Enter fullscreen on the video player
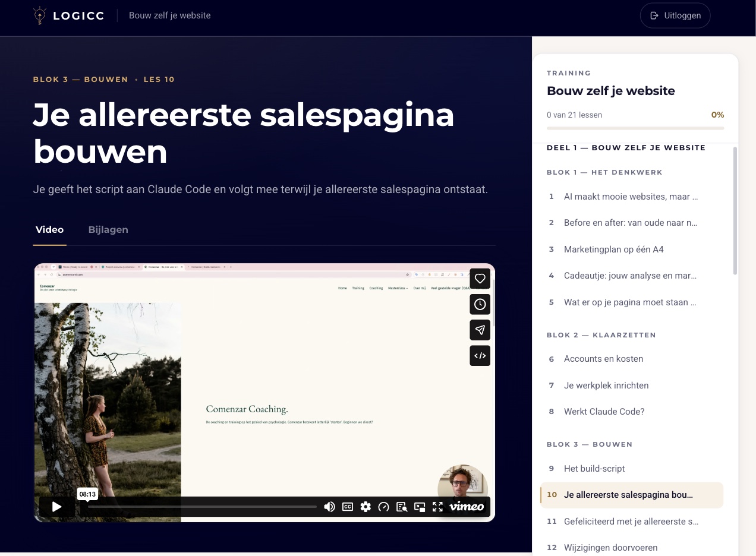Viewport: 756px width, 556px height. pyautogui.click(x=438, y=507)
